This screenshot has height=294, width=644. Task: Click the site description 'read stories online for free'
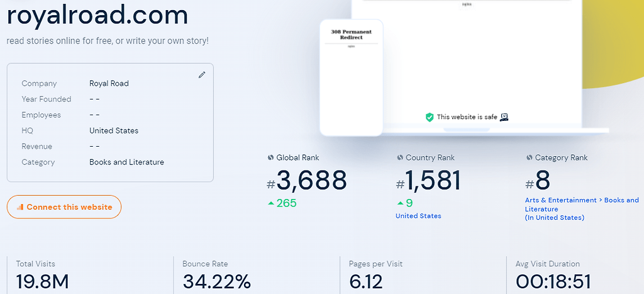(x=108, y=41)
